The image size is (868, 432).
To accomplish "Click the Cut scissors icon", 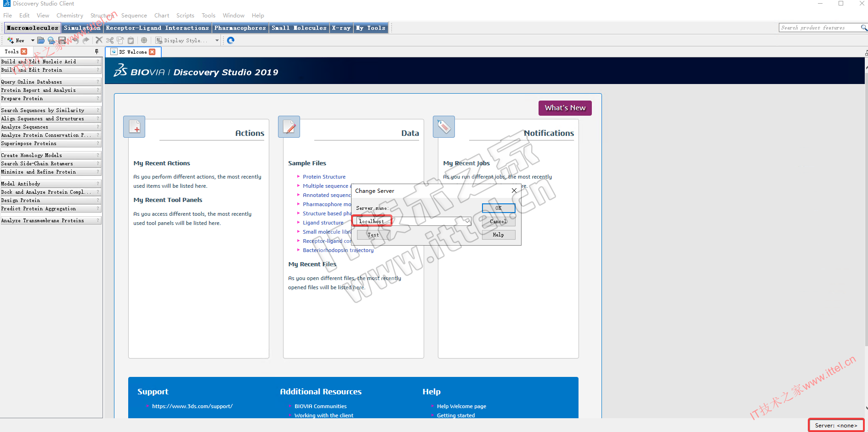I will 110,40.
